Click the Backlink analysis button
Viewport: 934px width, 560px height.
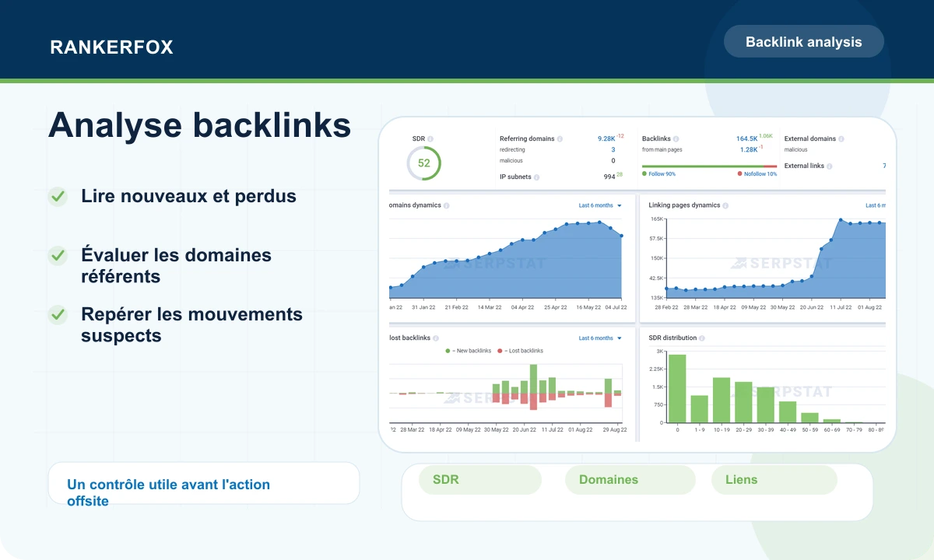[804, 41]
